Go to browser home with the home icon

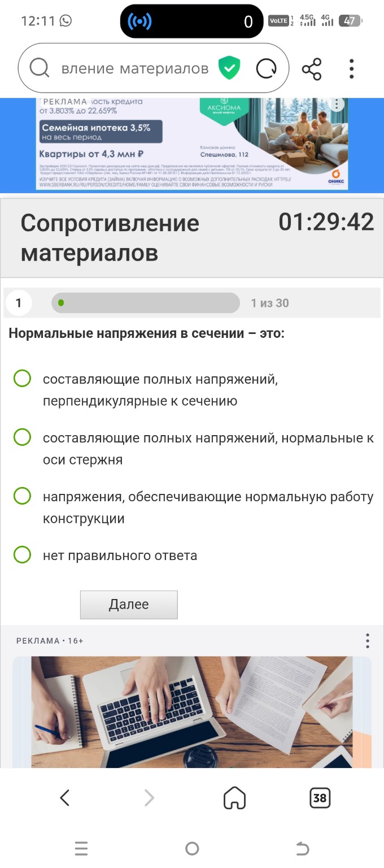pos(234,798)
